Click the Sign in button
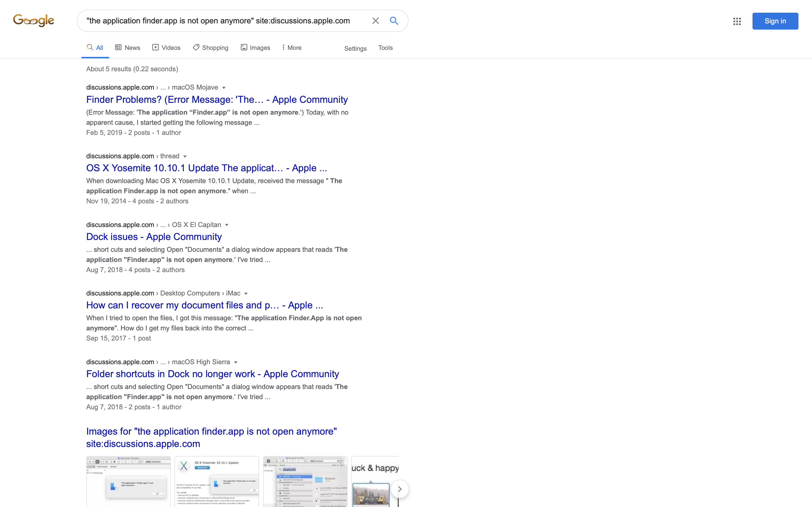Image resolution: width=812 pixels, height=507 pixels. (x=775, y=21)
